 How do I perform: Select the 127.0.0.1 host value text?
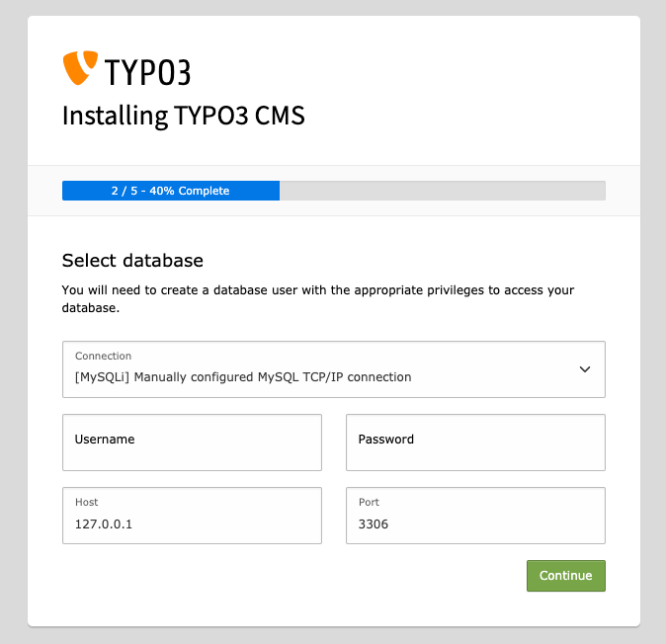[104, 523]
